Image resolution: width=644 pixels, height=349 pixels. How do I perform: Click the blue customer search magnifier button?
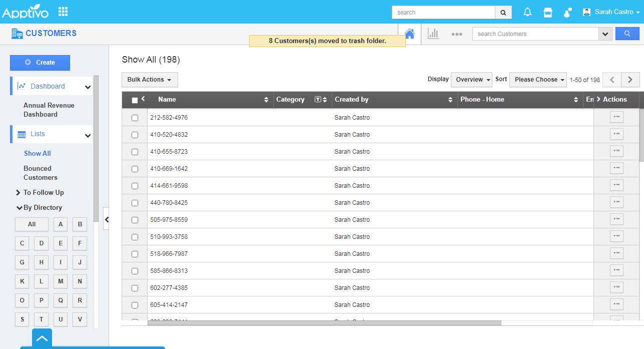click(x=627, y=34)
